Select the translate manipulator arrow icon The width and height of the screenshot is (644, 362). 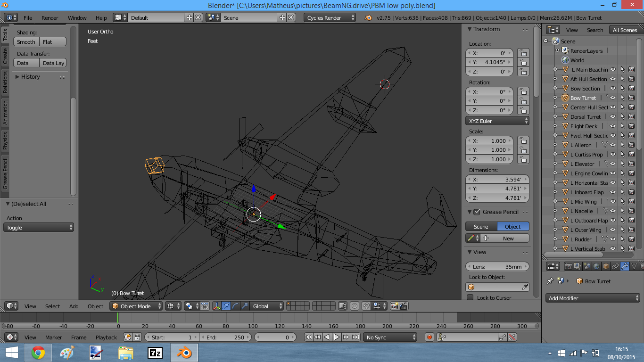226,306
